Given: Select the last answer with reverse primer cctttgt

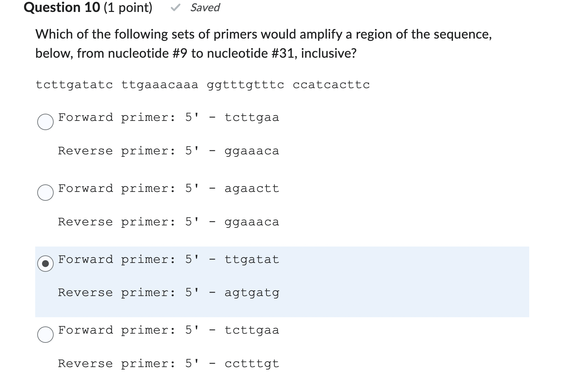Looking at the screenshot, I should pos(45,335).
